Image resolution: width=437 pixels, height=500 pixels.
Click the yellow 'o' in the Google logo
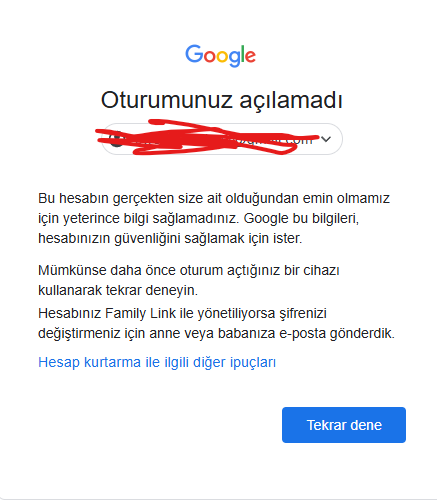pyautogui.click(x=222, y=57)
